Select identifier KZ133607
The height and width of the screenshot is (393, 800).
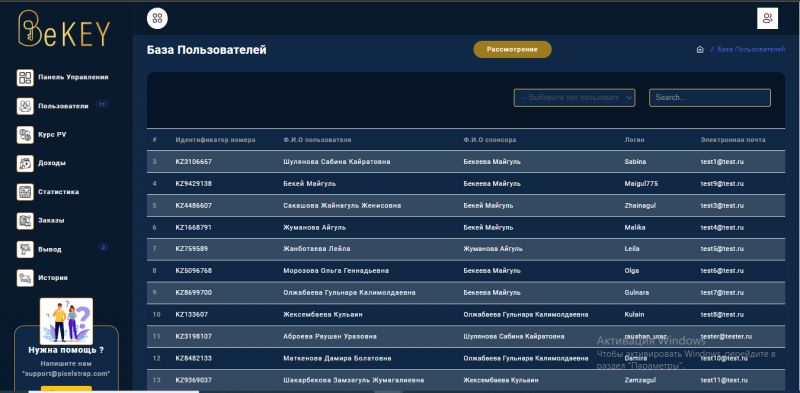coord(191,315)
